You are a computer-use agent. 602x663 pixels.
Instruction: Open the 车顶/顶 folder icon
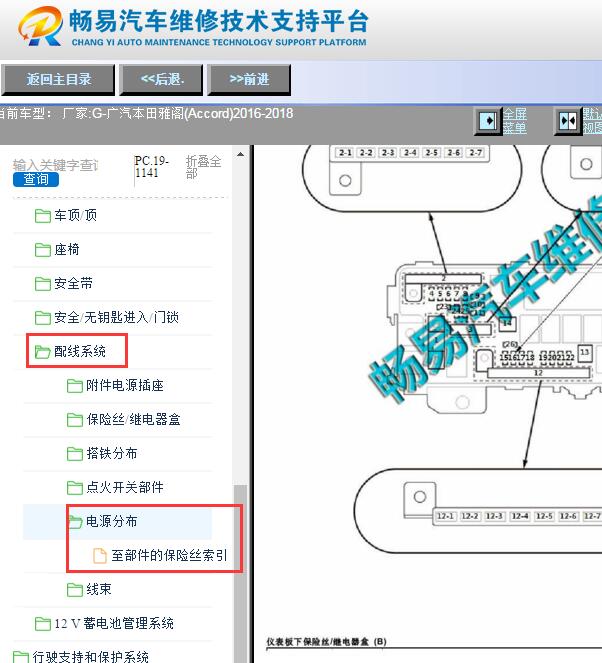(43, 216)
